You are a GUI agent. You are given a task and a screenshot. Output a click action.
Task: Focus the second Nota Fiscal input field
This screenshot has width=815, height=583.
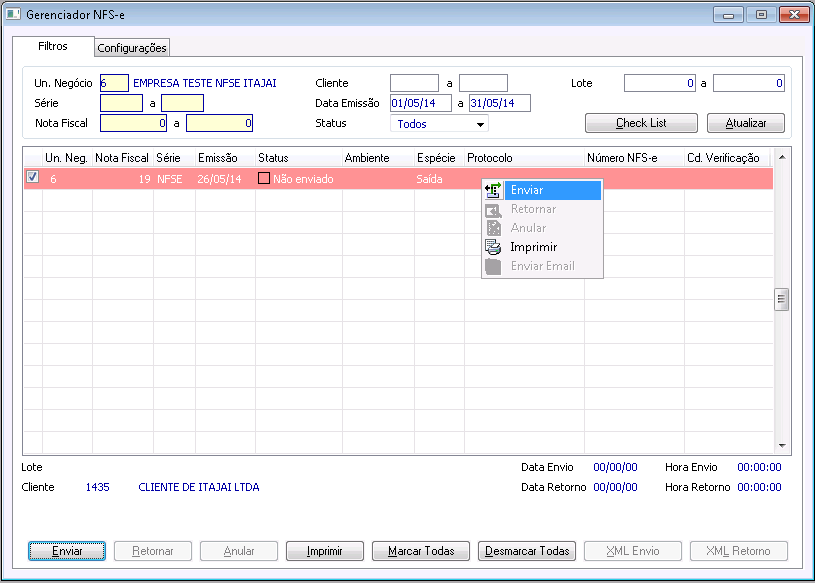[x=219, y=123]
